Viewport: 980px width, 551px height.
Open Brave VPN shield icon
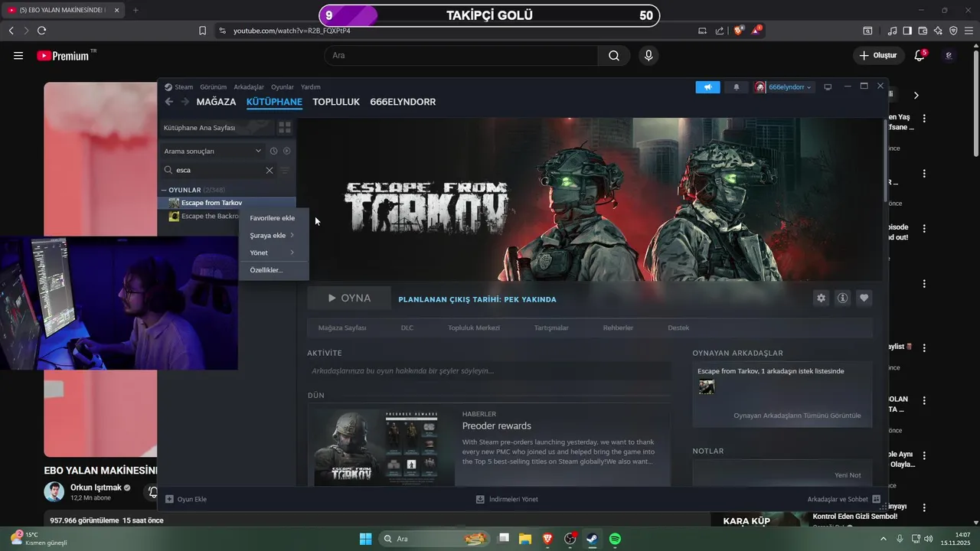coord(953,31)
